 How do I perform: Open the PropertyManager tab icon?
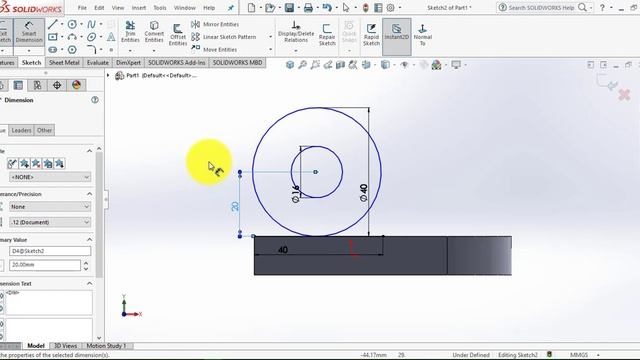coord(18,85)
